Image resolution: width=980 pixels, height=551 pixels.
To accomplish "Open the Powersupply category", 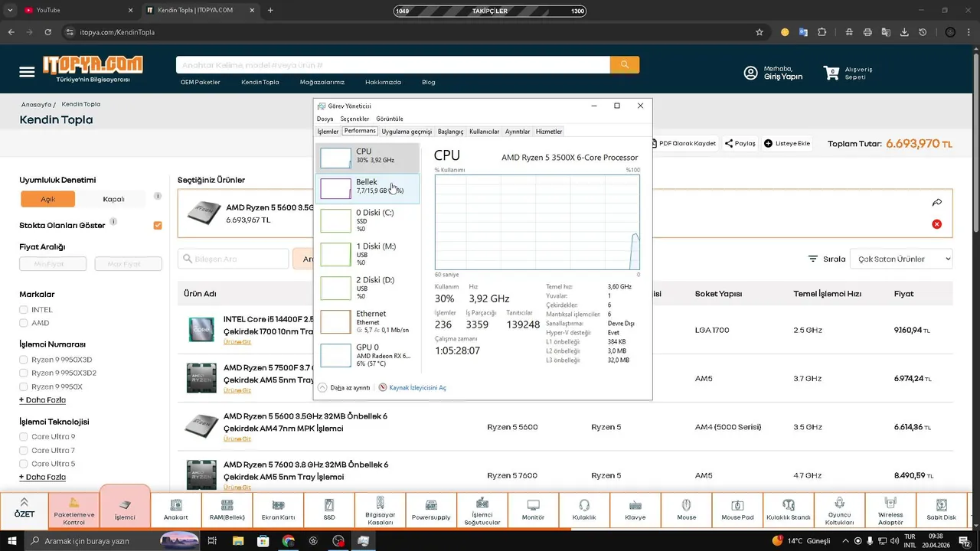I will [x=431, y=510].
